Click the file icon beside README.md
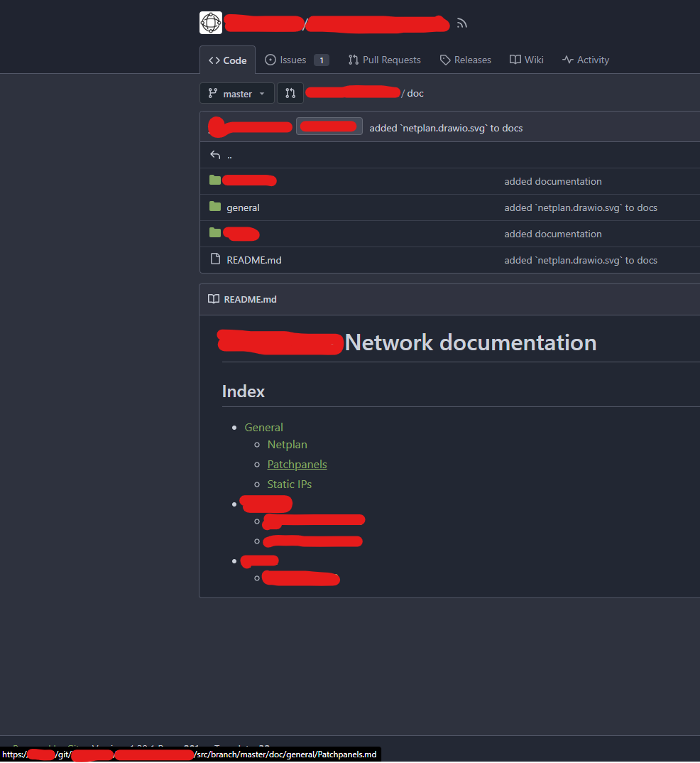700x763 pixels. [215, 259]
